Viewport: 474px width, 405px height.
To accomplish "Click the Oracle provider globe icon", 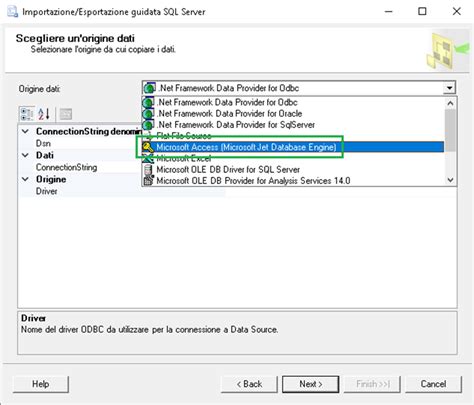I will pyautogui.click(x=148, y=114).
